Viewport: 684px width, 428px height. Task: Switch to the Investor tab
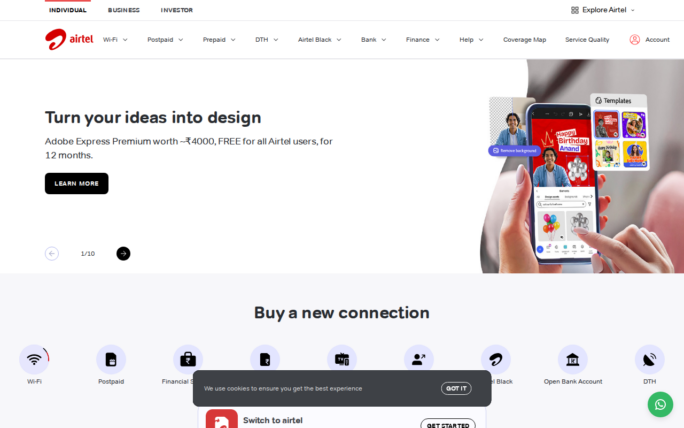pyautogui.click(x=177, y=10)
